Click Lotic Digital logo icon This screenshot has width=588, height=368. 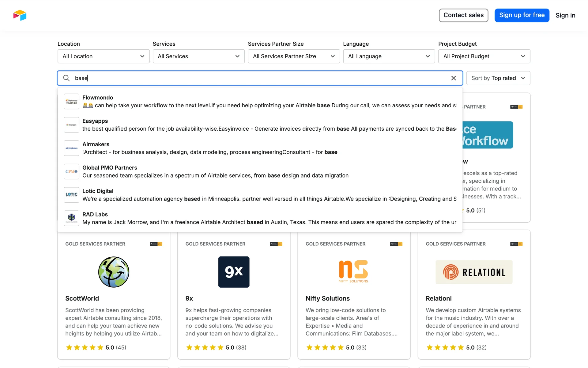(71, 195)
